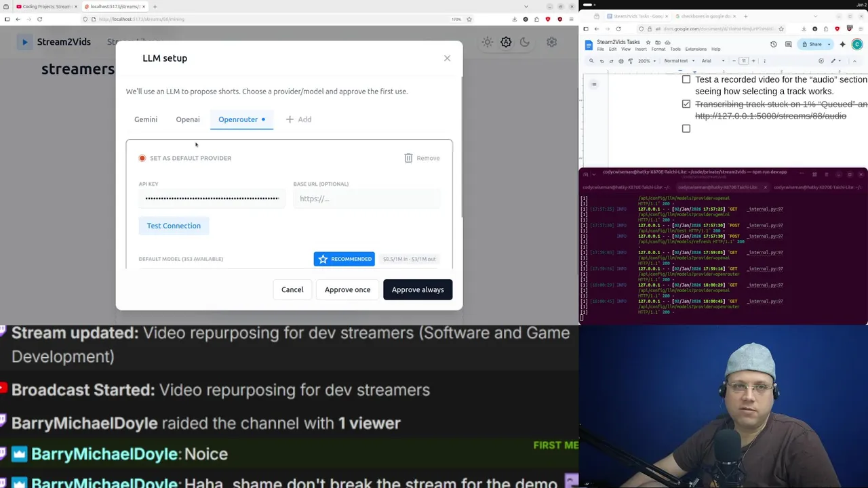
Task: Open the Docs Insert menu
Action: tap(641, 49)
